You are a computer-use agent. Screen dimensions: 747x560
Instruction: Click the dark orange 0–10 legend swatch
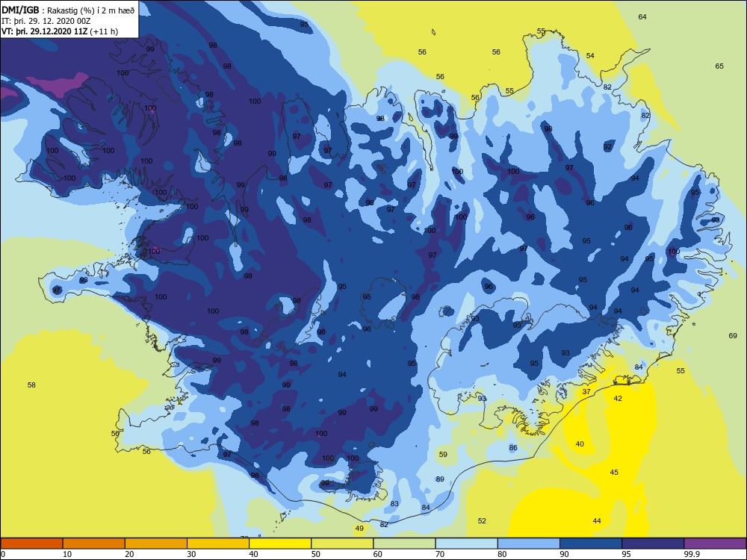point(31,544)
